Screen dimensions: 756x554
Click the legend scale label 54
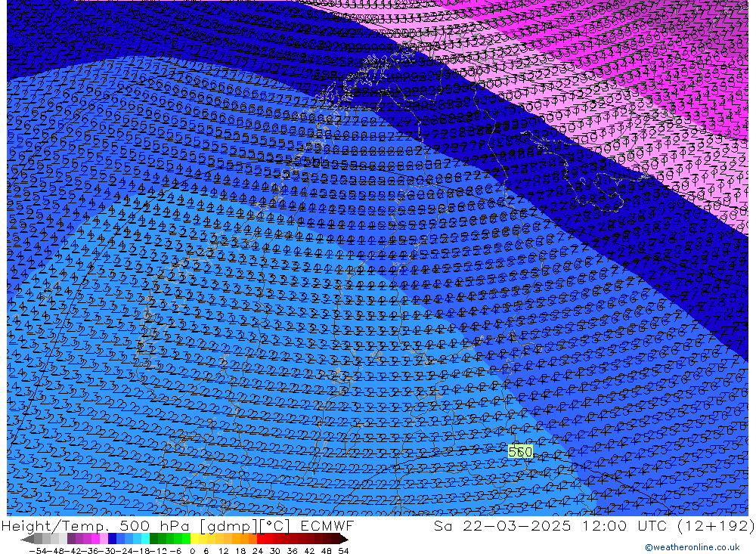coord(343,551)
